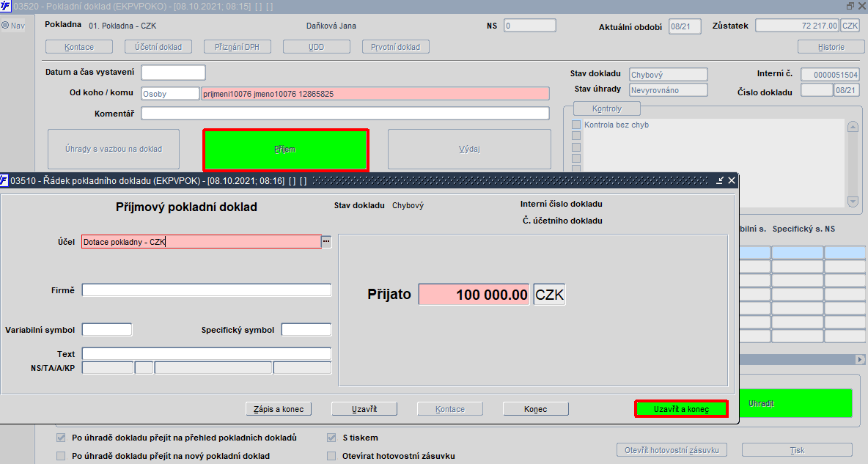Viewport: 868px width, 464px height.
Task: Click the green Uhradit button
Action: tap(795, 403)
